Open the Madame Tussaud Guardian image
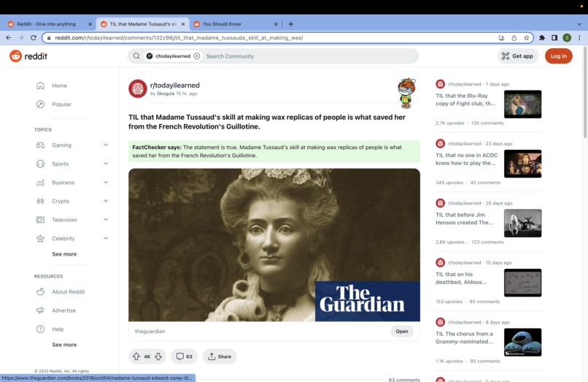The width and height of the screenshot is (588, 382). coord(274,245)
